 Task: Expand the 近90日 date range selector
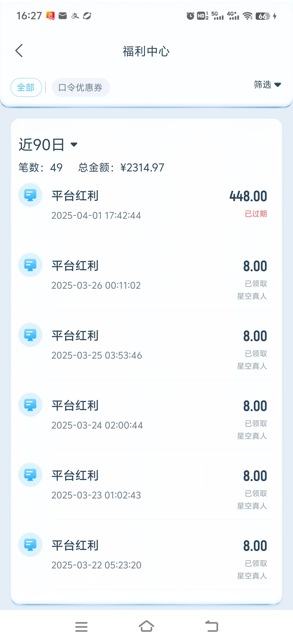48,144
